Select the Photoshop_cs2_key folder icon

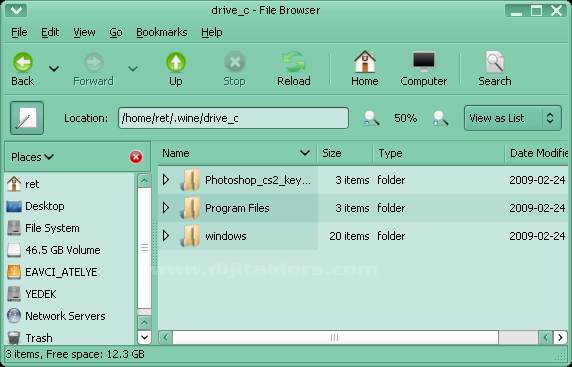[x=190, y=180]
